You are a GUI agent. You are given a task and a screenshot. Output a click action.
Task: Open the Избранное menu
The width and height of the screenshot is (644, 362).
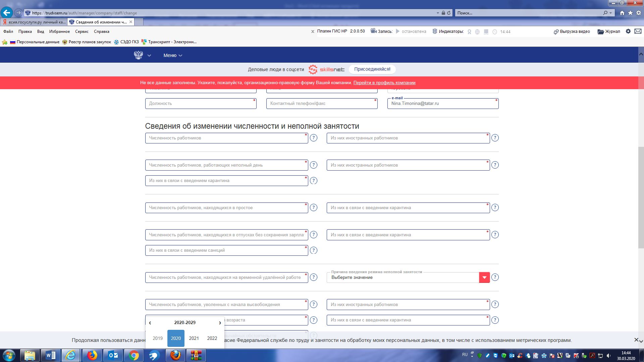[59, 32]
